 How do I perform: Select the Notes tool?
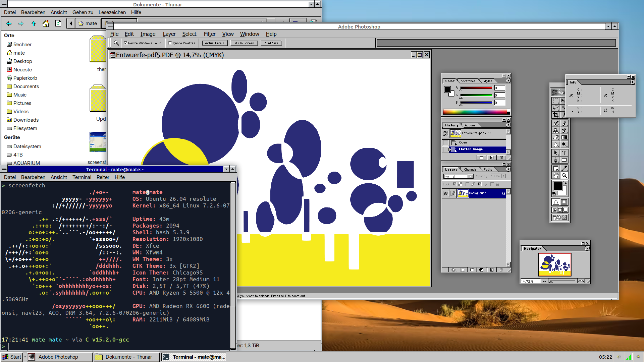click(556, 168)
